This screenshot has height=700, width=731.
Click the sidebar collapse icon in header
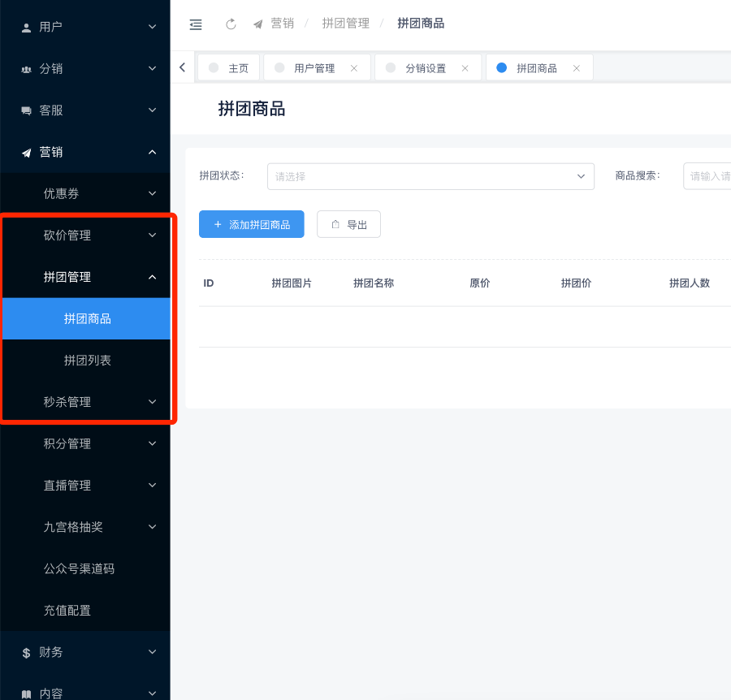coord(195,24)
